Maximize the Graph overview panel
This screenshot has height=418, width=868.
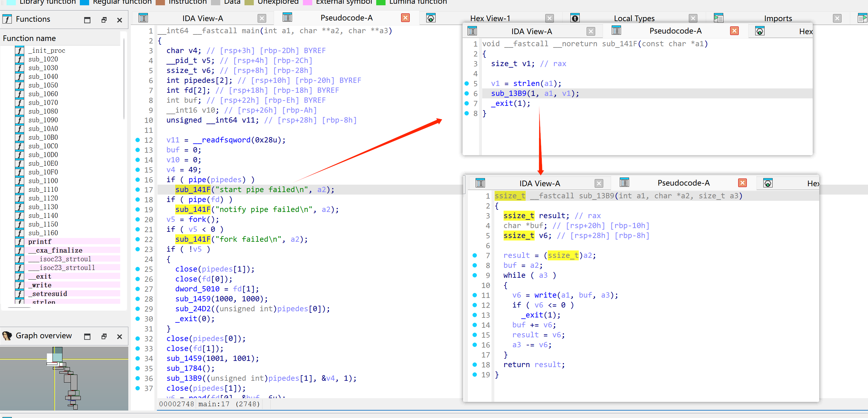[x=87, y=337]
